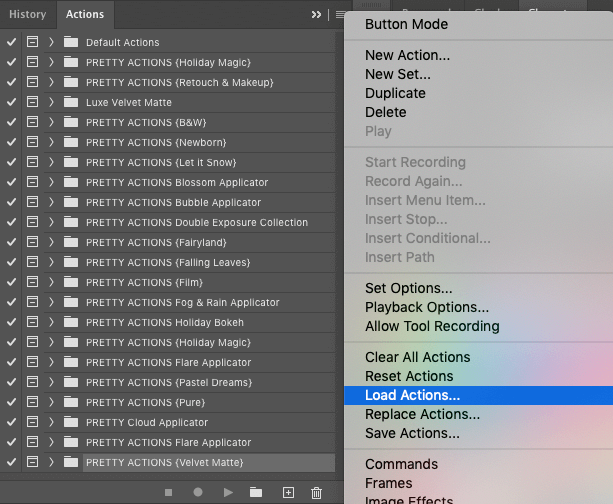613x504 pixels.
Task: Click folder icon of Double Exposure Collection
Action: click(x=71, y=222)
